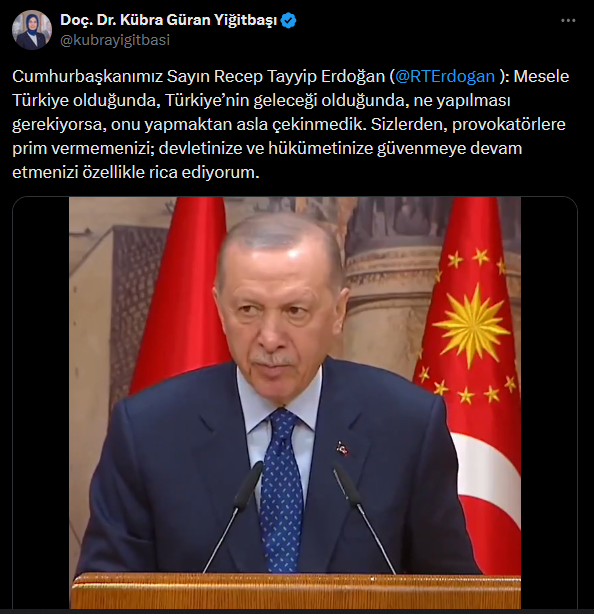Click the blue dotted tie in the video
Image resolution: width=594 pixels, height=614 pixels.
280,489
